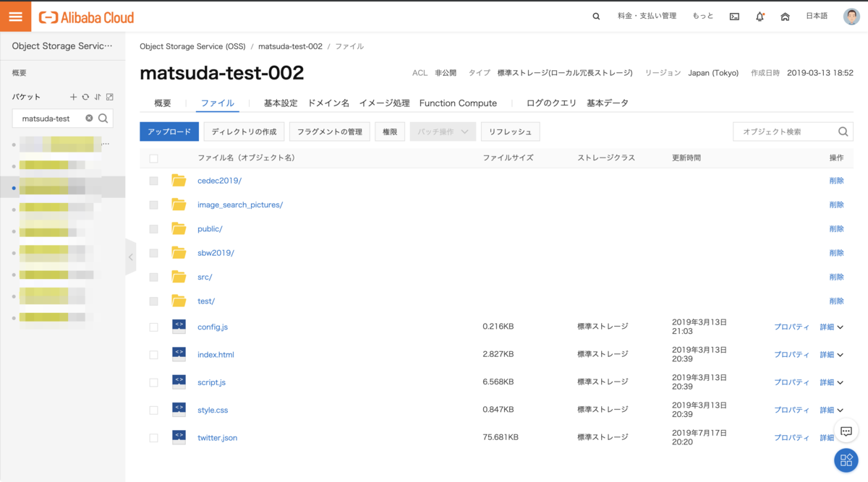
Task: Open the notifications bell
Action: (x=759, y=17)
